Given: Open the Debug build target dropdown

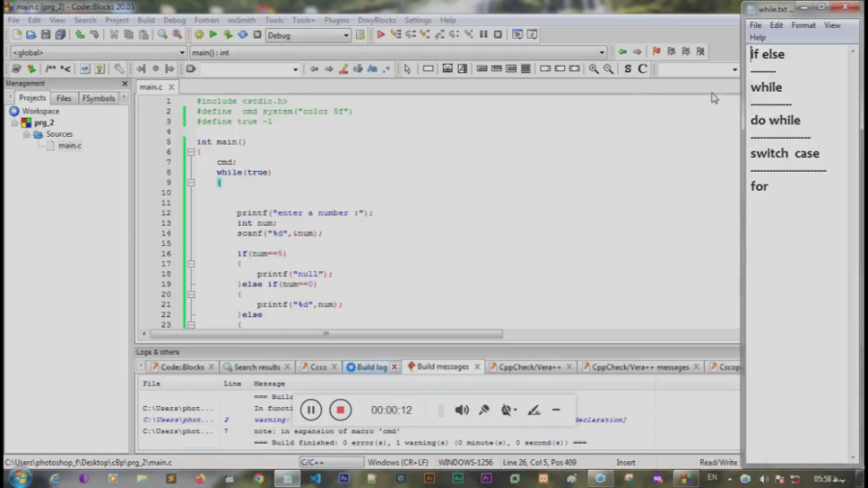Looking at the screenshot, I should pyautogui.click(x=345, y=36).
